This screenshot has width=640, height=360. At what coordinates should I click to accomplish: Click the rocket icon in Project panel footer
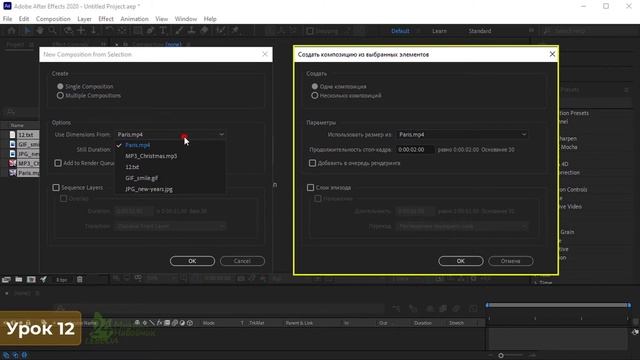[x=43, y=280]
